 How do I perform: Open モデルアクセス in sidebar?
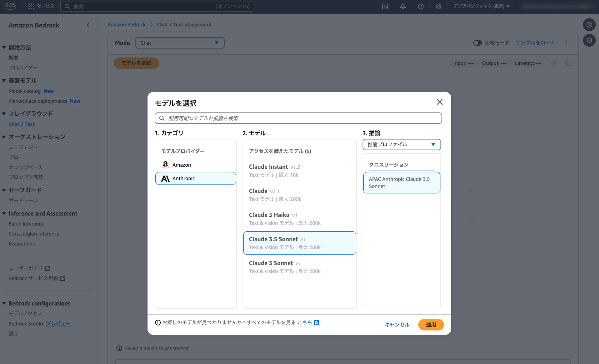[x=25, y=313]
